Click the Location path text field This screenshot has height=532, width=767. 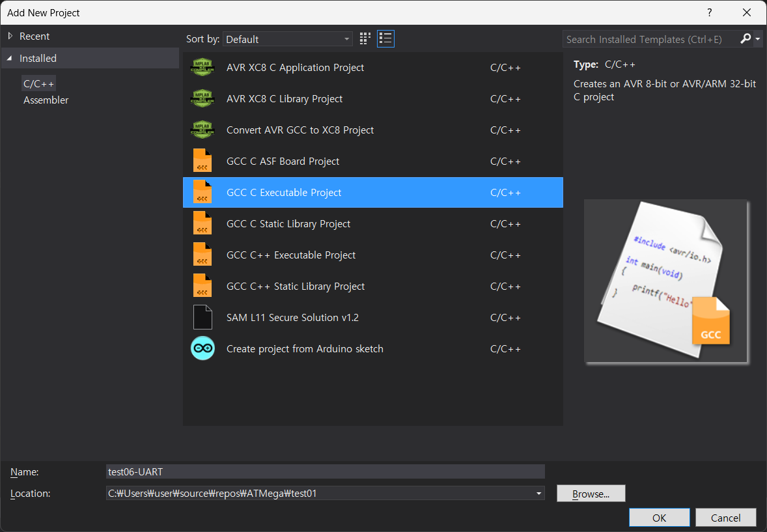click(320, 494)
